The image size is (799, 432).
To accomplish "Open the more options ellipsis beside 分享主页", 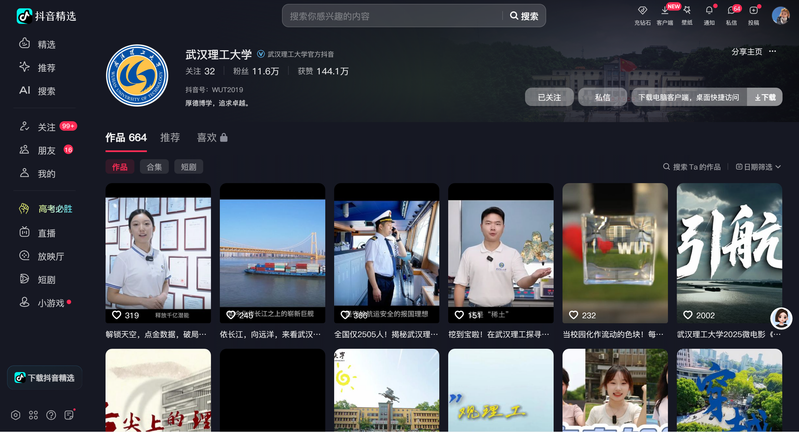I will 773,51.
